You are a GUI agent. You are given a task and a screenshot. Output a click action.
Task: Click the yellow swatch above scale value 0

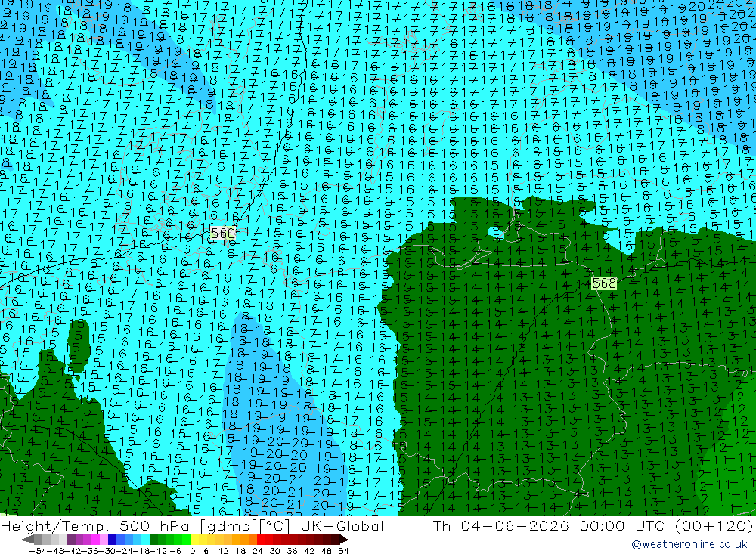[x=194, y=540]
